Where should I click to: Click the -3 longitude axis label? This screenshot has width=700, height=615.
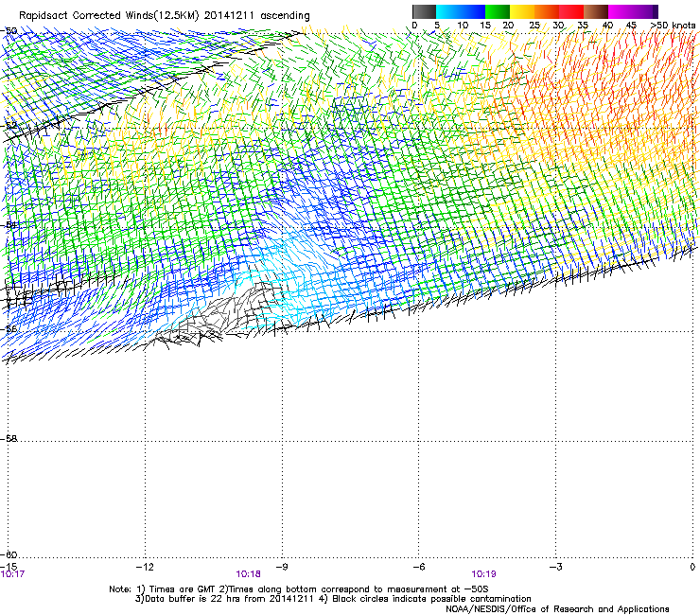[x=555, y=567]
